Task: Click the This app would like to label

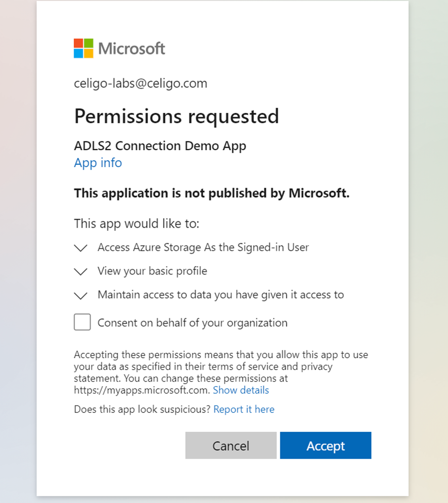Action: tap(137, 223)
